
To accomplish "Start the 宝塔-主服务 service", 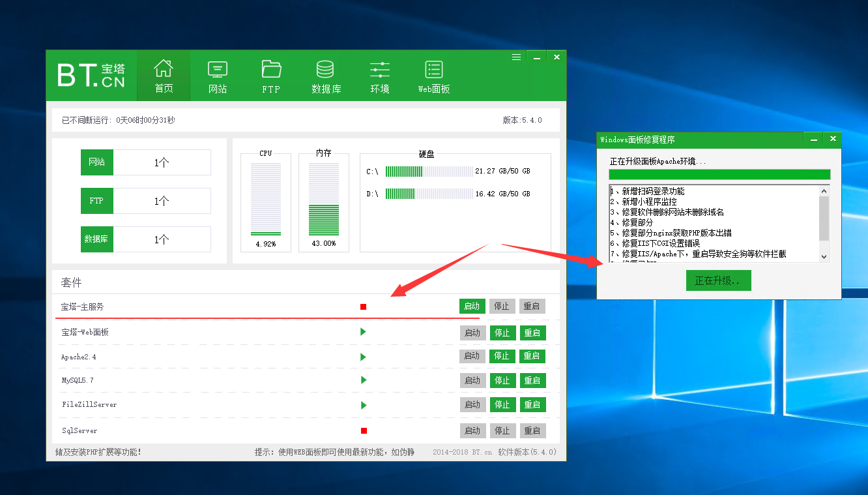I will point(472,307).
